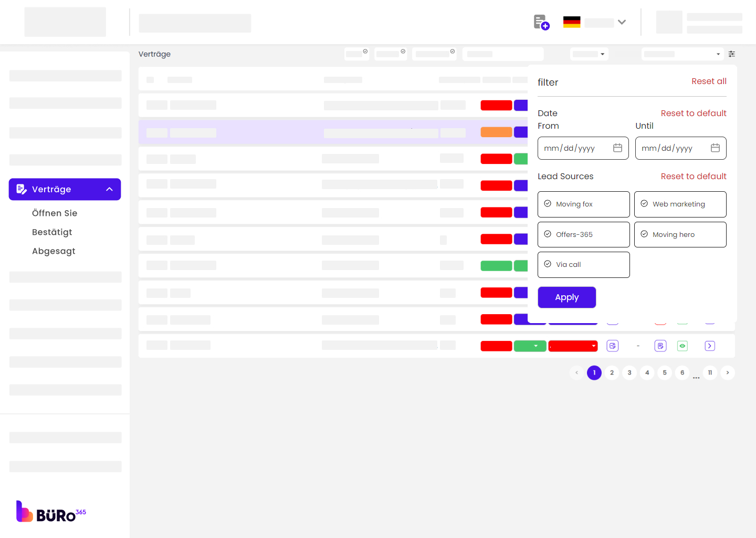Click the image edit icon in last row
The image size is (756, 538).
(612, 346)
